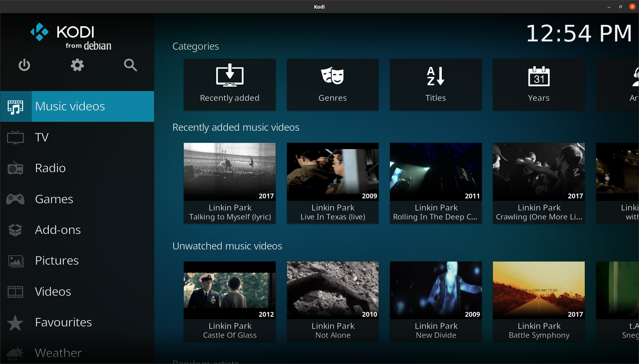Minimize the Kodi window
Image resolution: width=639 pixels, height=364 pixels.
609,7
